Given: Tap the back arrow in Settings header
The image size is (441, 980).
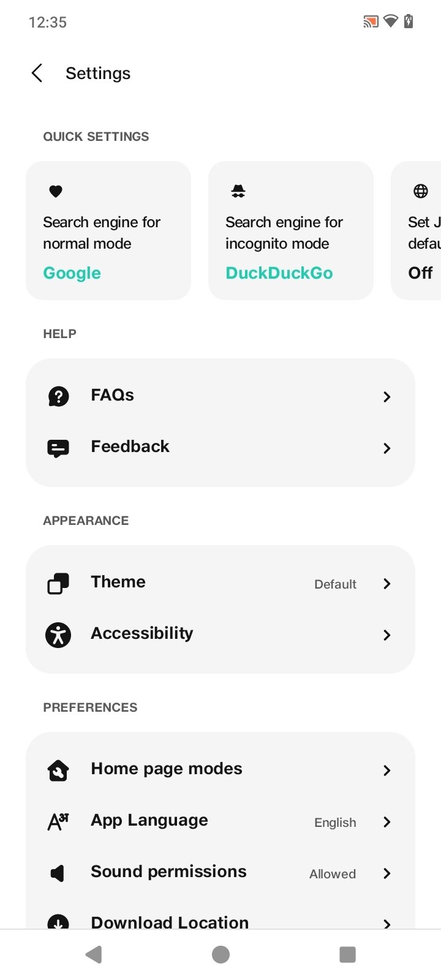Looking at the screenshot, I should [x=37, y=73].
